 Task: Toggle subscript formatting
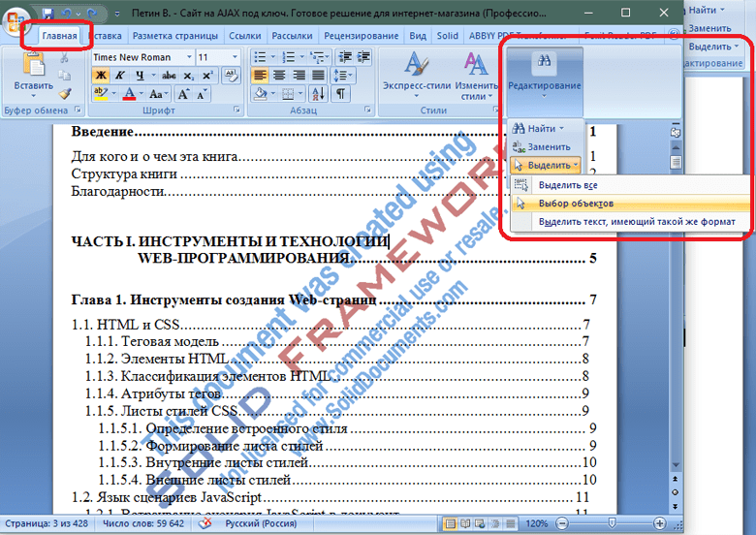[x=189, y=76]
